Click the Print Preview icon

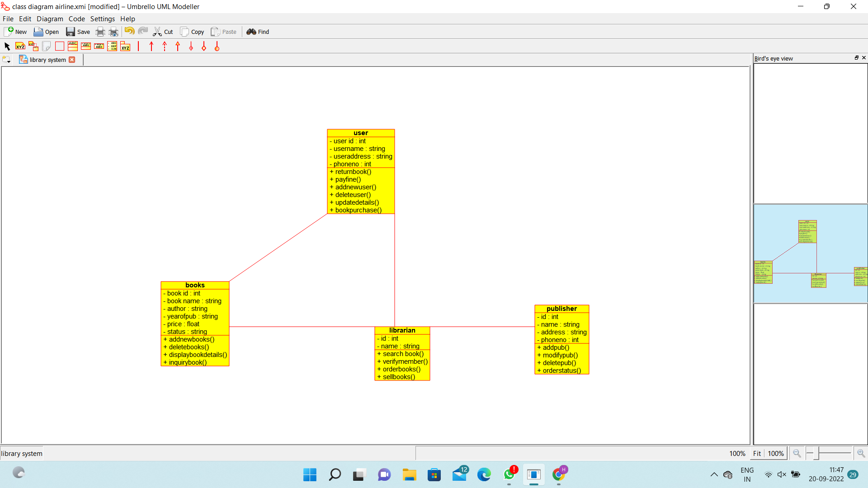tap(113, 32)
